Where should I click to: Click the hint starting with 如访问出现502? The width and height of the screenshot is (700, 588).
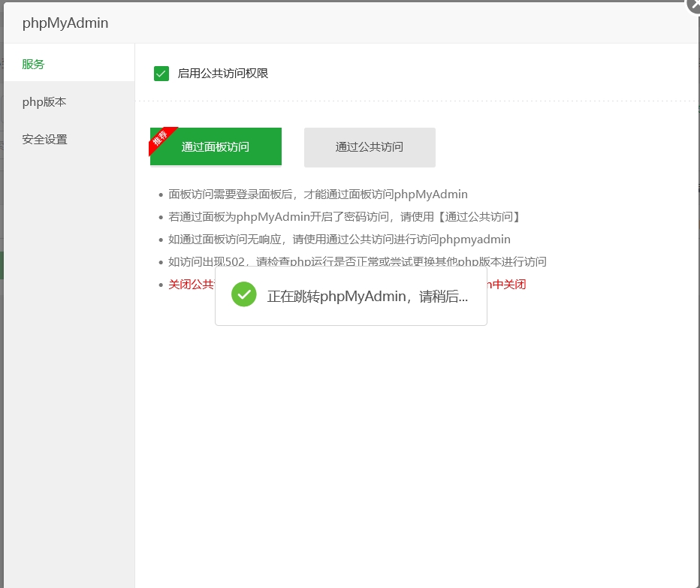(x=358, y=261)
